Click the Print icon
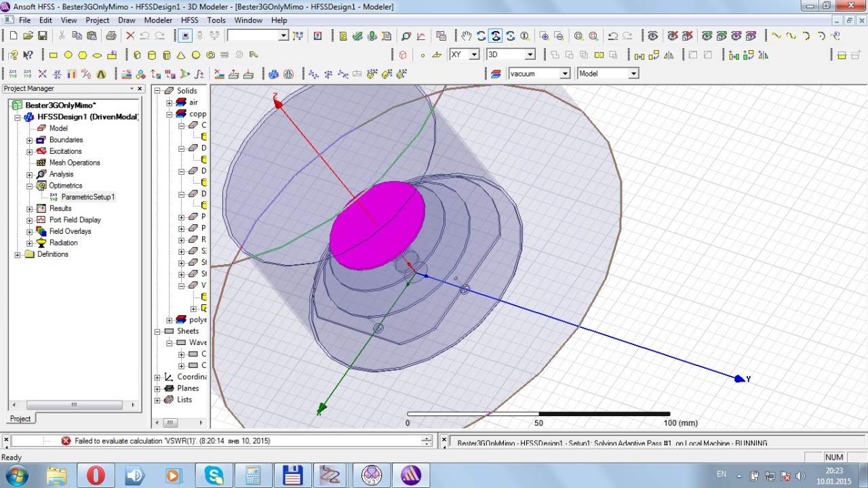868x488 pixels. click(111, 36)
